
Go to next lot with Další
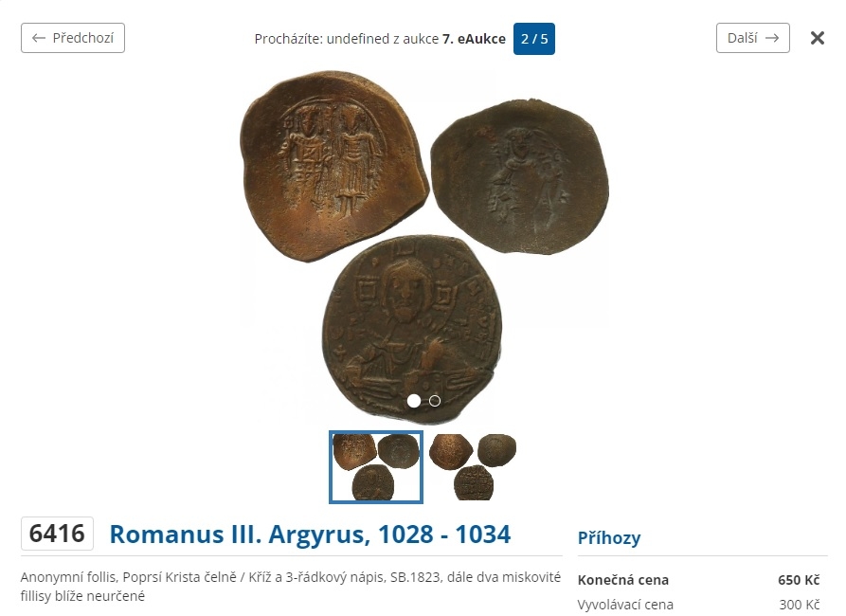(752, 38)
